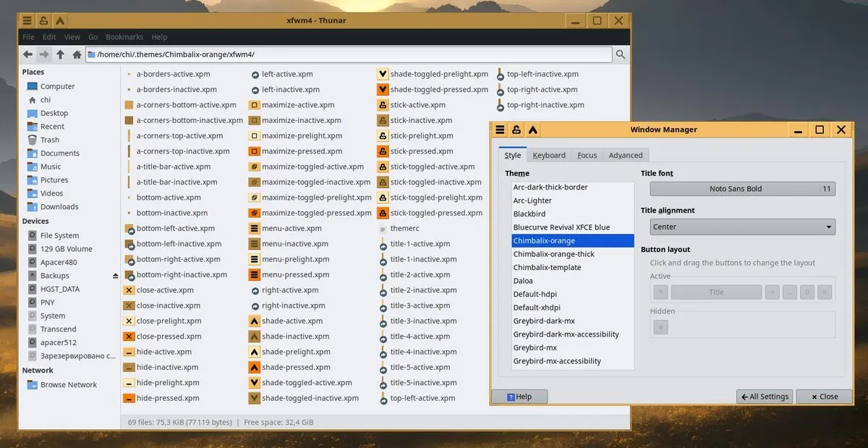
Task: Open the Title alignment Center dropdown
Action: 742,227
